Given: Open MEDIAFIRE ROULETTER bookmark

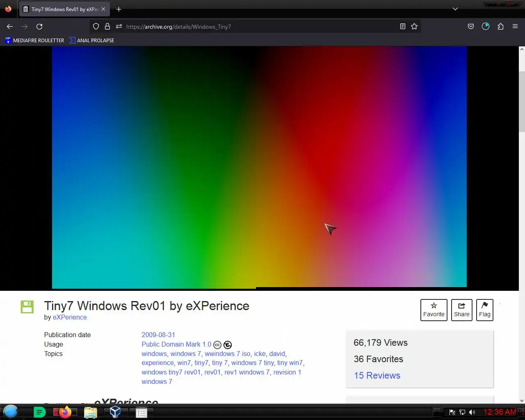Looking at the screenshot, I should pyautogui.click(x=34, y=40).
